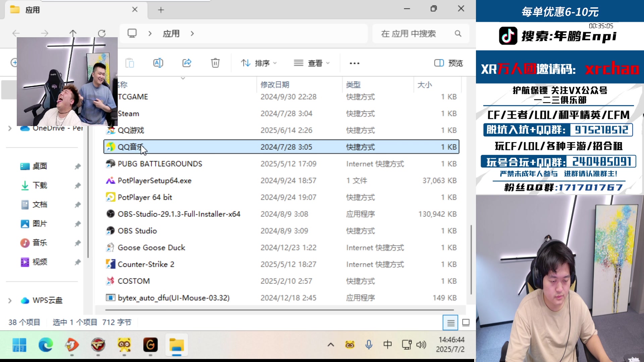Select the PotPlayer 64 bit icon

(110, 197)
